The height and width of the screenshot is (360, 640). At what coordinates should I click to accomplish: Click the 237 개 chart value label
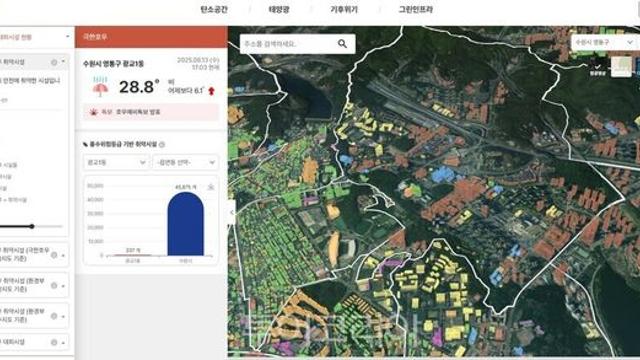click(133, 250)
